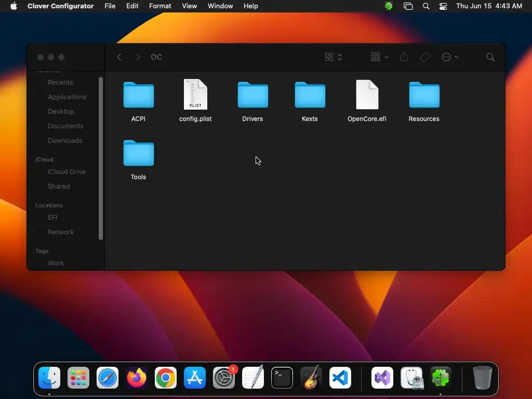Click the Share toolbar icon
The width and height of the screenshot is (532, 399).
tap(404, 57)
